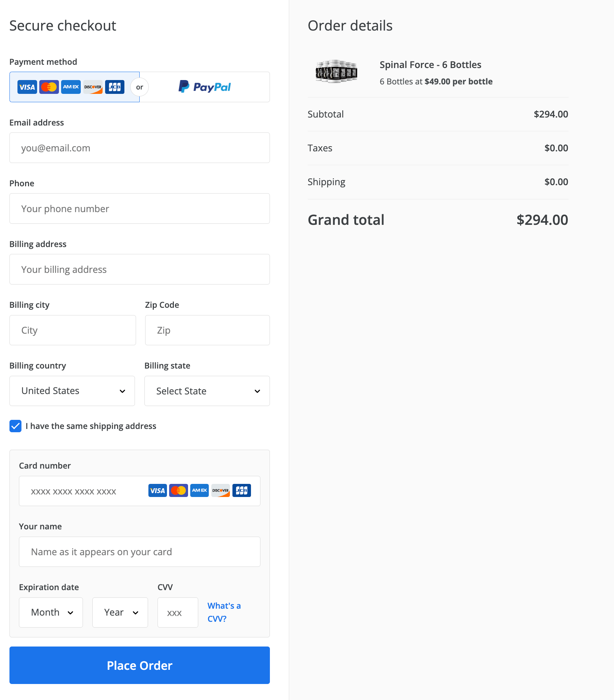Click the Visa icon in payment method

27,87
